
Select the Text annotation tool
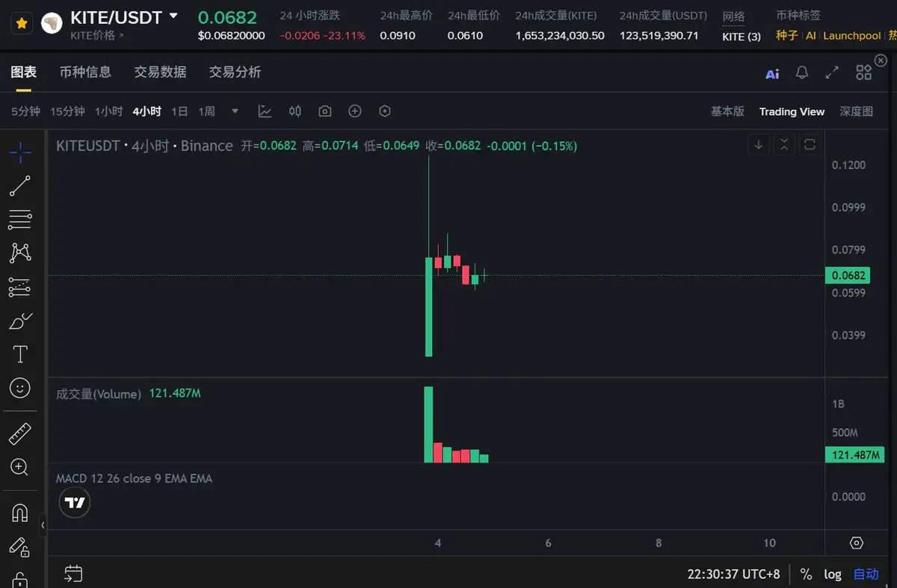click(x=20, y=354)
